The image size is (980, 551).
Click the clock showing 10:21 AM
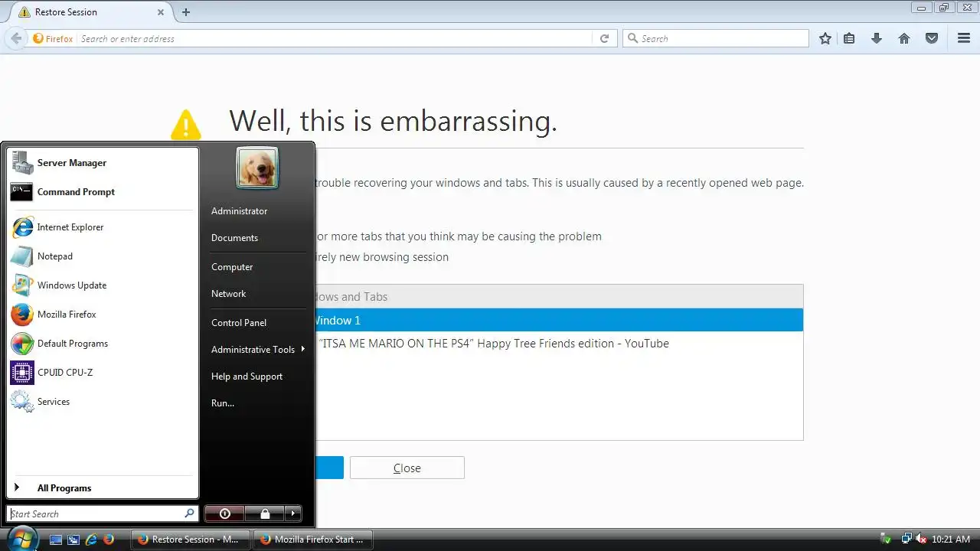[x=951, y=540]
